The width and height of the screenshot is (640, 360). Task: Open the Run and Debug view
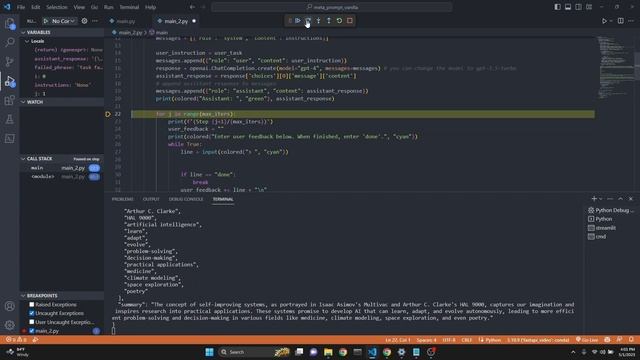pos(10,81)
